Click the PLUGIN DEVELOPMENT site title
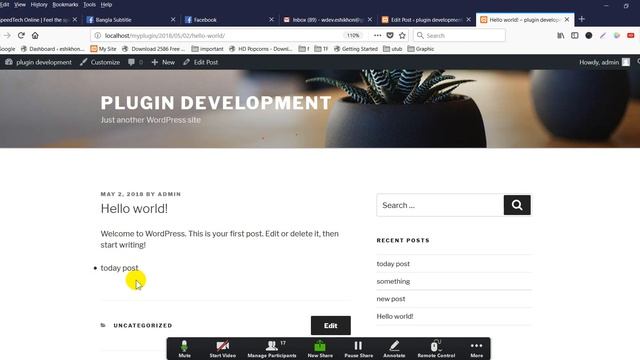Viewport: 640px width, 360px height. point(216,103)
